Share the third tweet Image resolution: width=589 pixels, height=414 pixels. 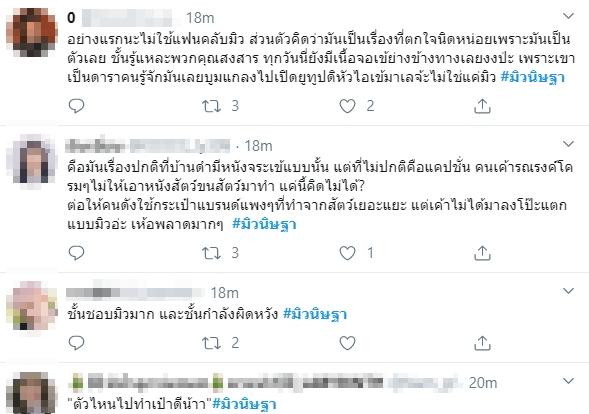click(x=482, y=343)
